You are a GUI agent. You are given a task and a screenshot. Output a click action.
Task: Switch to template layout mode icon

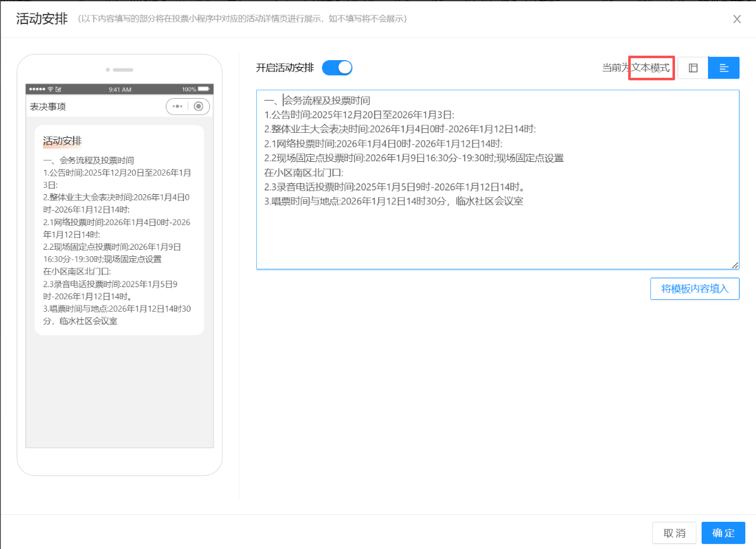693,68
